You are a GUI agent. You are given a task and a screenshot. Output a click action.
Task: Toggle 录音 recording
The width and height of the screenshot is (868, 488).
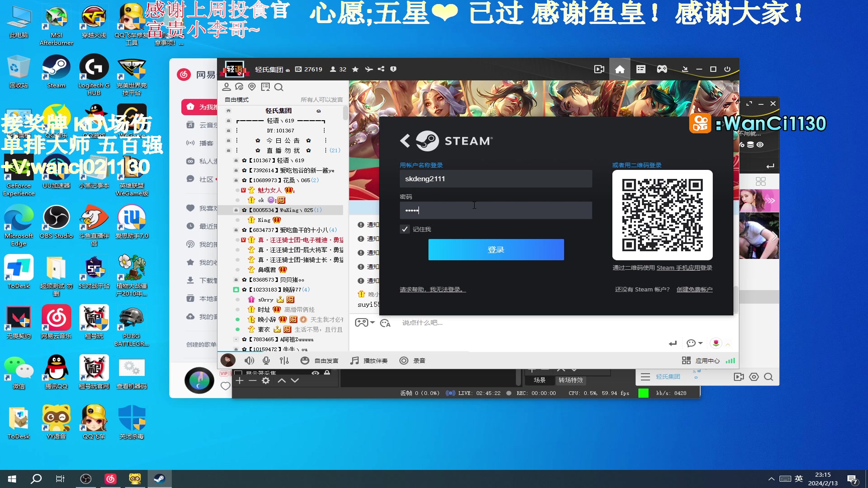pos(412,361)
